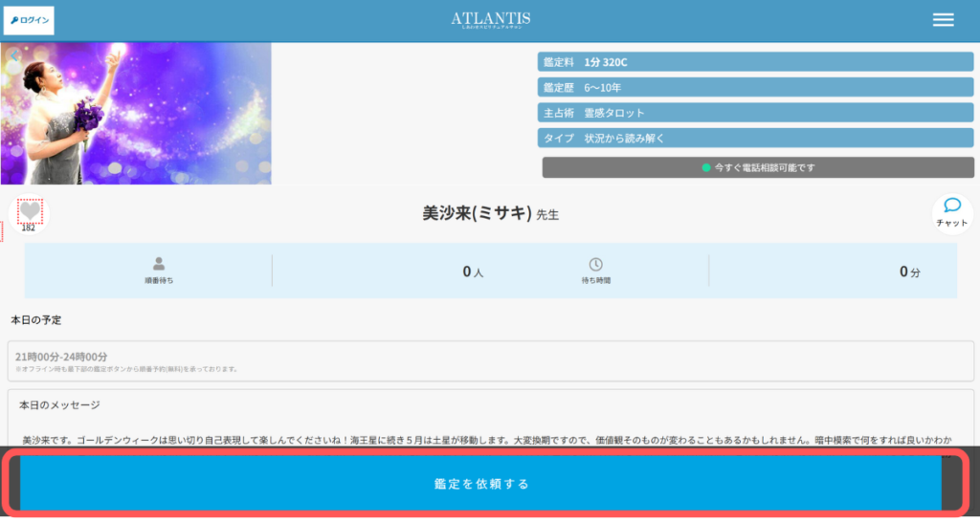Click the key icon in login button
The width and height of the screenshot is (980, 523).
14,20
